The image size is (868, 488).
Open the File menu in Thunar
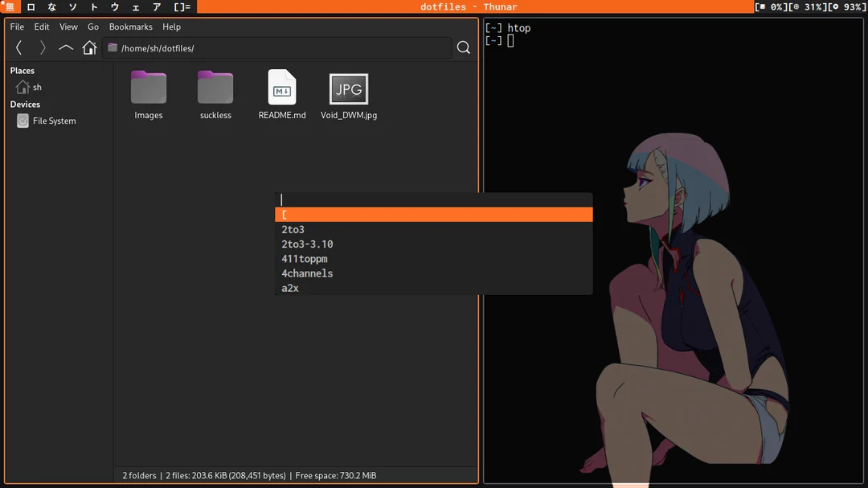[x=16, y=27]
